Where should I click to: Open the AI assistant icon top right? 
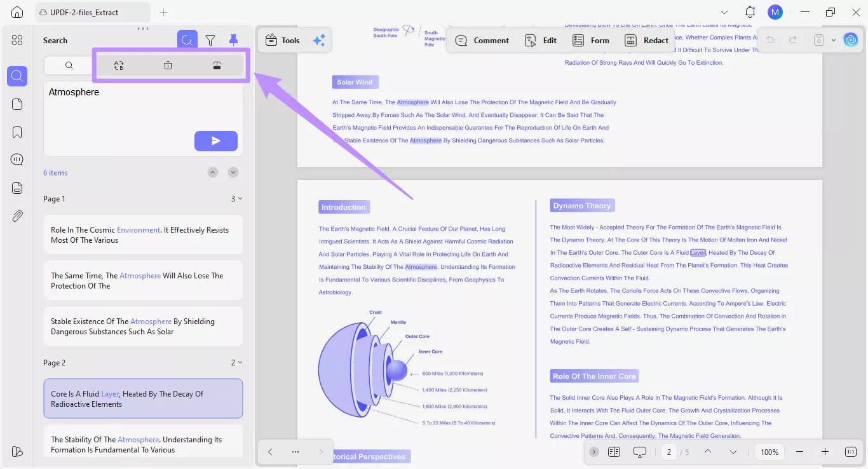pyautogui.click(x=850, y=39)
